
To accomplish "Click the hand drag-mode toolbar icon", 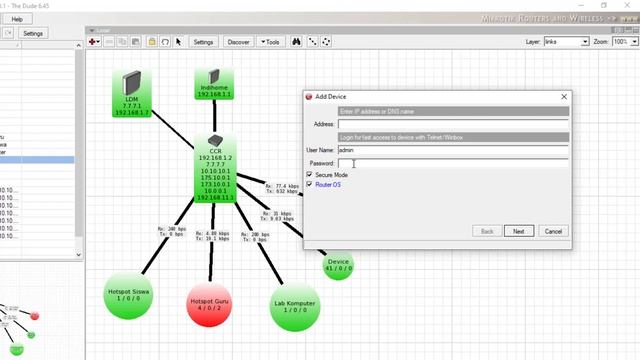I will 165,42.
